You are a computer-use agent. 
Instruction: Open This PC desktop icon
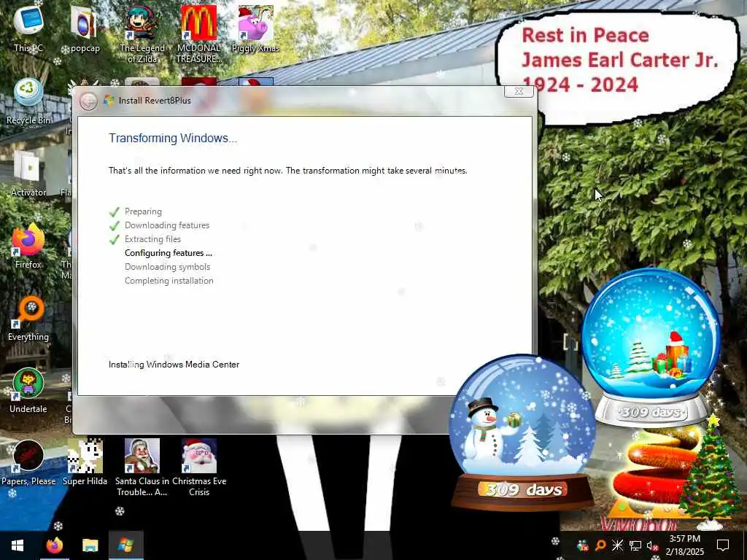click(x=28, y=28)
